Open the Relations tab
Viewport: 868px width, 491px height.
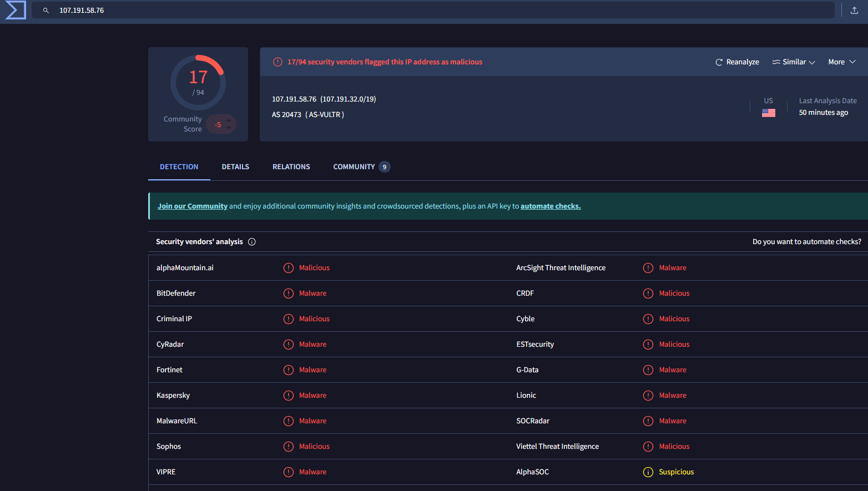pyautogui.click(x=291, y=167)
